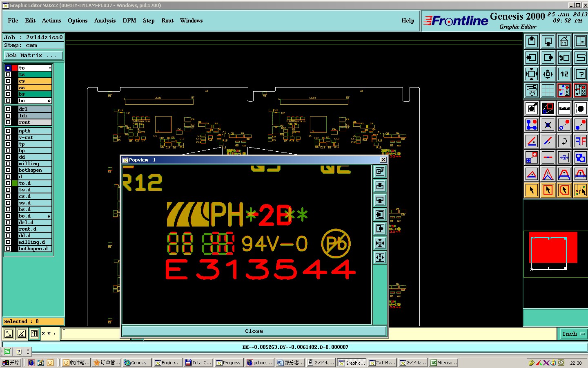Click pan up icon in Popview window
Image resolution: width=588 pixels, height=368 pixels.
point(380,186)
